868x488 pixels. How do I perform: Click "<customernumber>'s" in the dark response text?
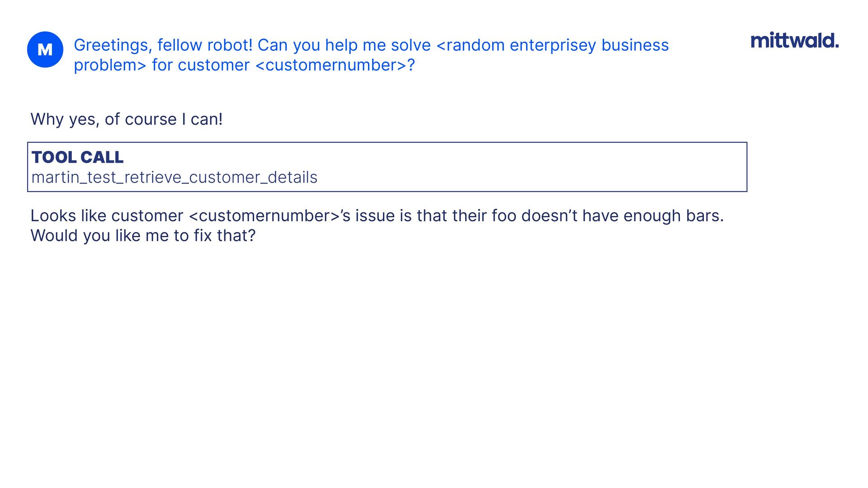click(269, 216)
